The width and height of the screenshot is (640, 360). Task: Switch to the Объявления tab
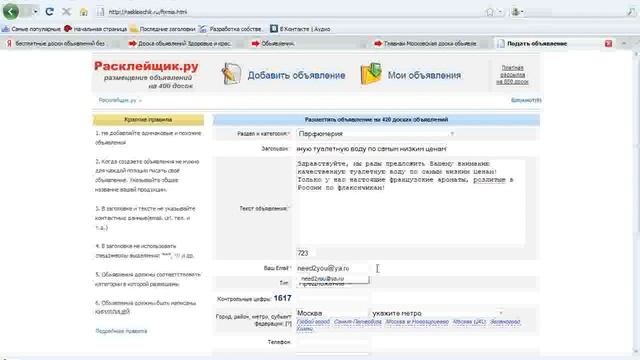pyautogui.click(x=308, y=43)
